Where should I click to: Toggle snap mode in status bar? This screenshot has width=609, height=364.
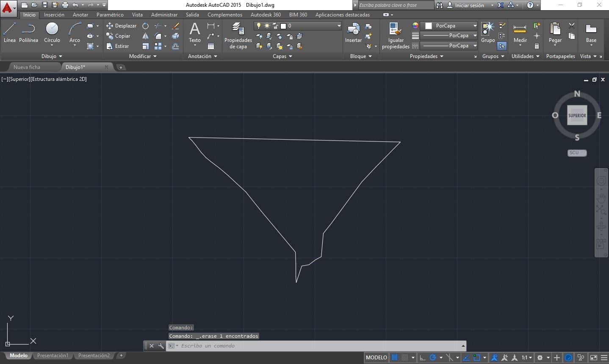(405, 358)
